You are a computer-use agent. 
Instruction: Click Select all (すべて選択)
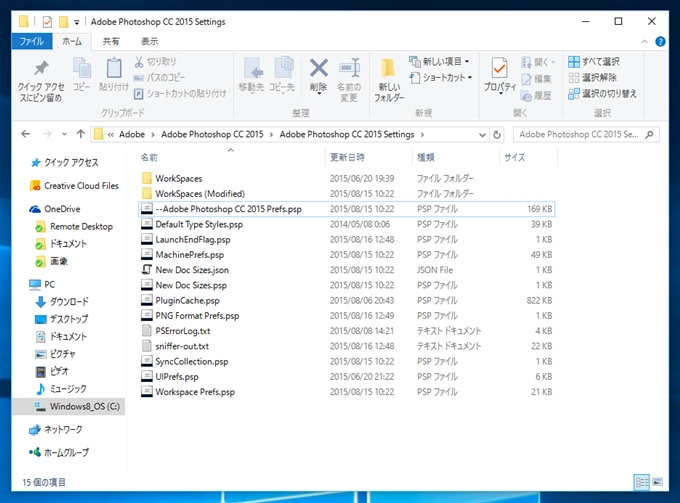tap(594, 62)
